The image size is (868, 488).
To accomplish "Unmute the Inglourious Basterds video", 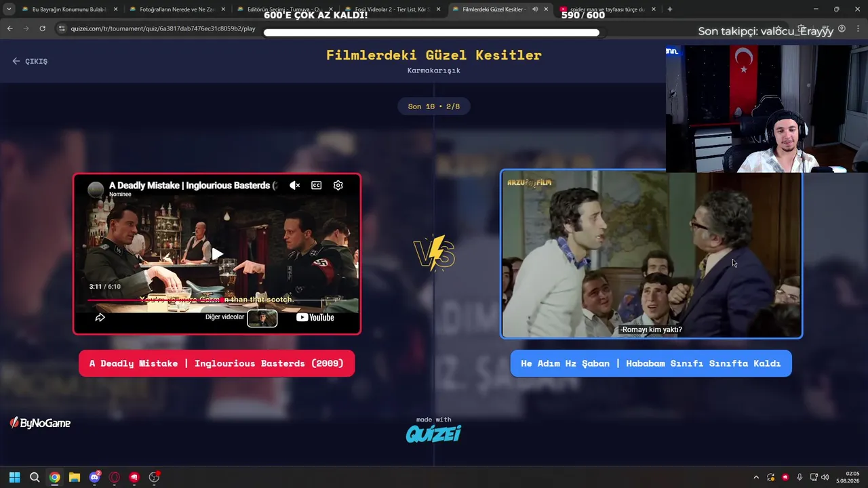I will 294,185.
